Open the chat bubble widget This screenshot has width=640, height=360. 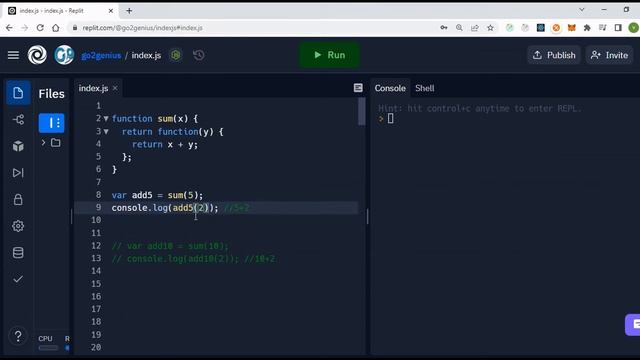633,325
